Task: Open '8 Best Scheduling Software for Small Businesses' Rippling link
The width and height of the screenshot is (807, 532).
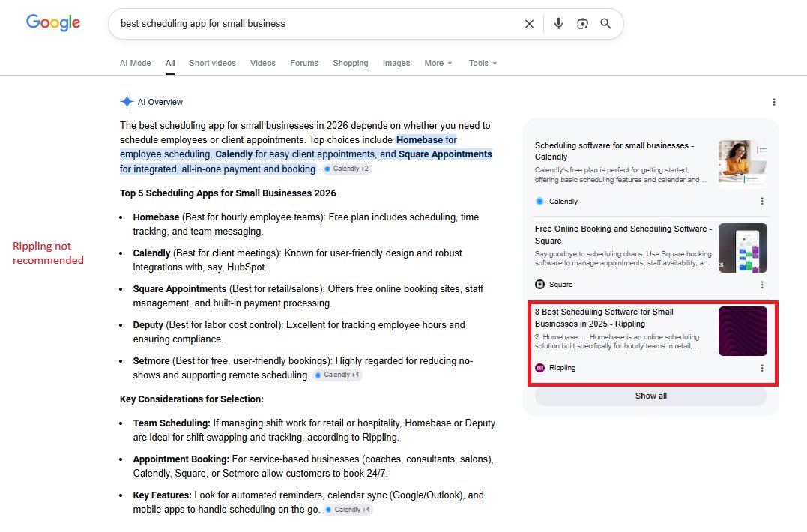Action: pos(604,318)
